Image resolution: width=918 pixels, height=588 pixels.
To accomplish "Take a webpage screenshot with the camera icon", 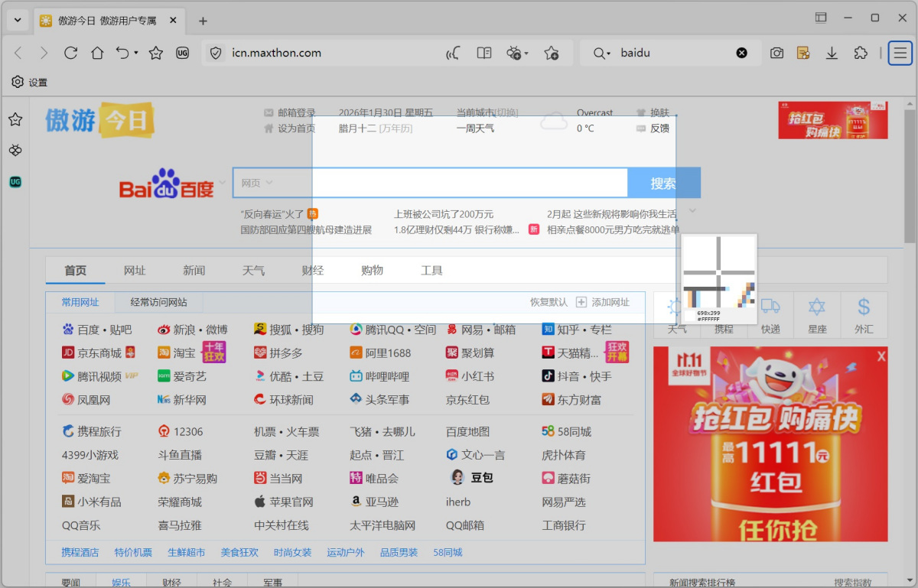I will tap(776, 53).
